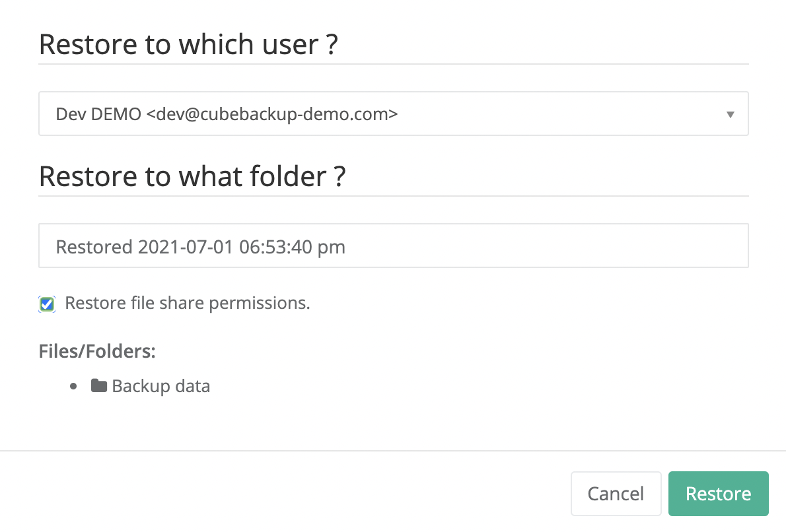Click the Restore to what folder heading
The width and height of the screenshot is (786, 532).
click(x=192, y=176)
